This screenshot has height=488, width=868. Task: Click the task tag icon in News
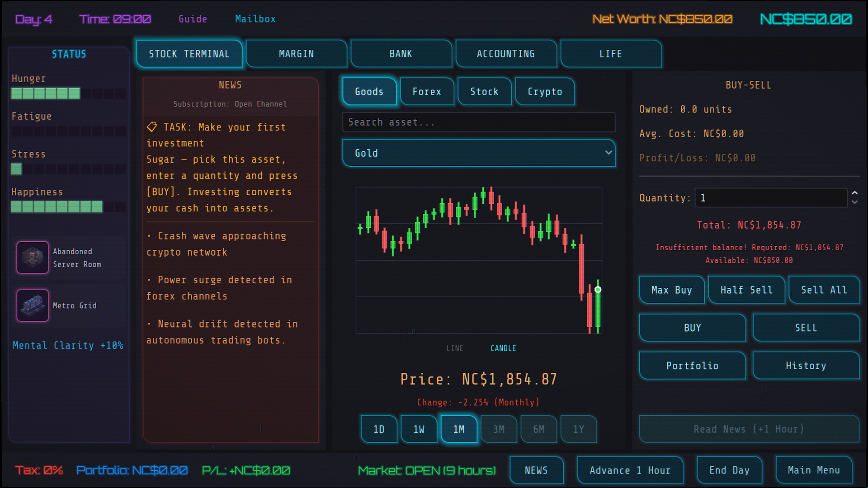click(152, 127)
